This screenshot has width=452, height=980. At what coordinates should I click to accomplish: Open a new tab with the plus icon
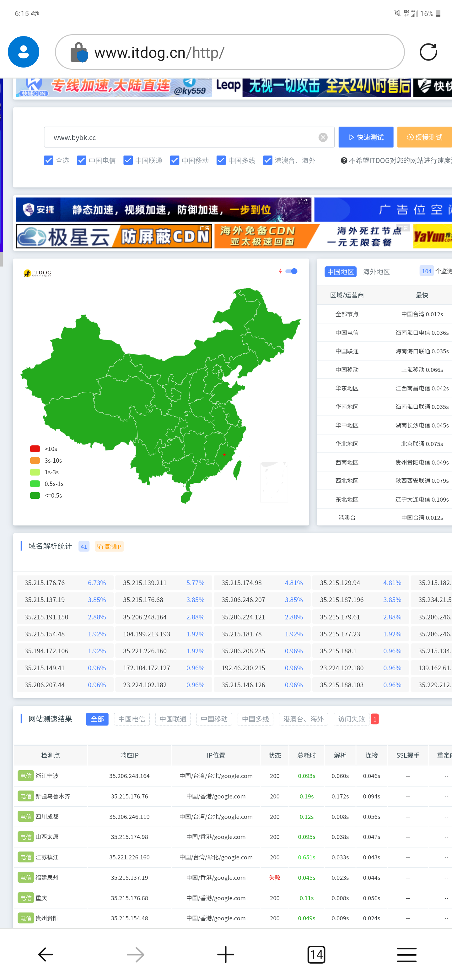(x=225, y=954)
